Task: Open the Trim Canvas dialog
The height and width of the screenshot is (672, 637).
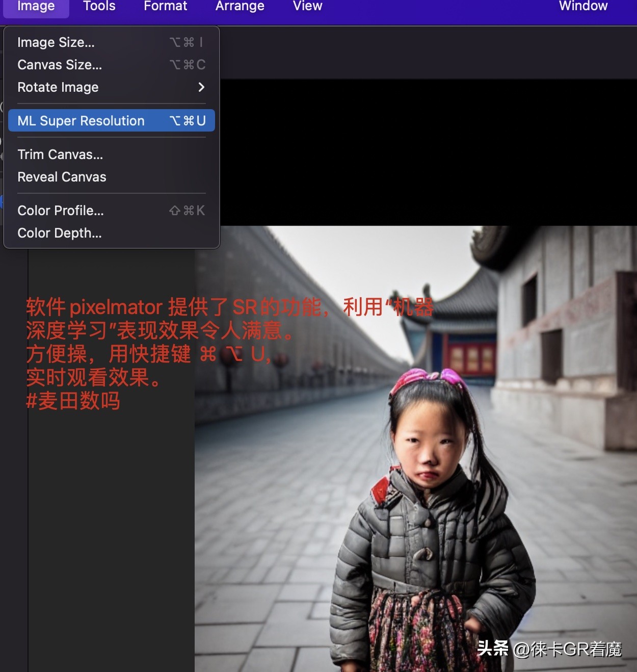Action: coord(60,154)
